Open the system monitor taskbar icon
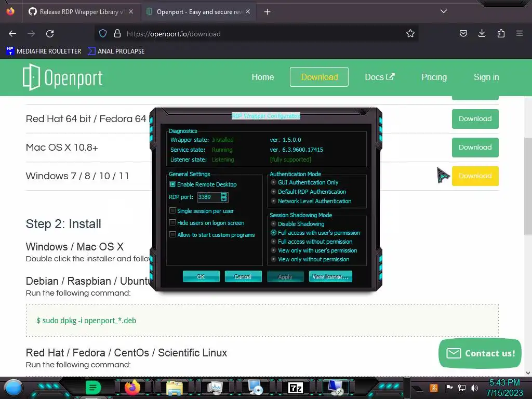 coord(215,388)
